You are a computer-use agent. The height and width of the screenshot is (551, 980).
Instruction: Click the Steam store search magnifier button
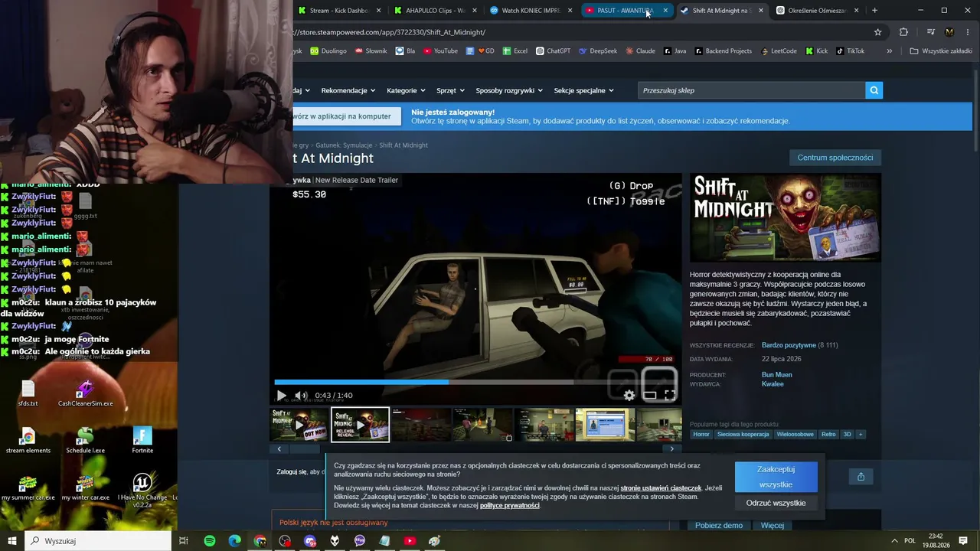[x=874, y=90]
